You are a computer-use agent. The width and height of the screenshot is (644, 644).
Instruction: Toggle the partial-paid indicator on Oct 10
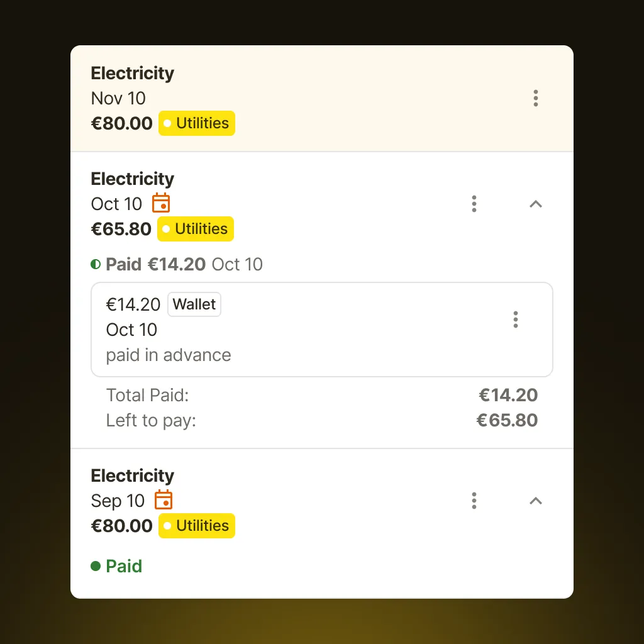[x=95, y=264]
